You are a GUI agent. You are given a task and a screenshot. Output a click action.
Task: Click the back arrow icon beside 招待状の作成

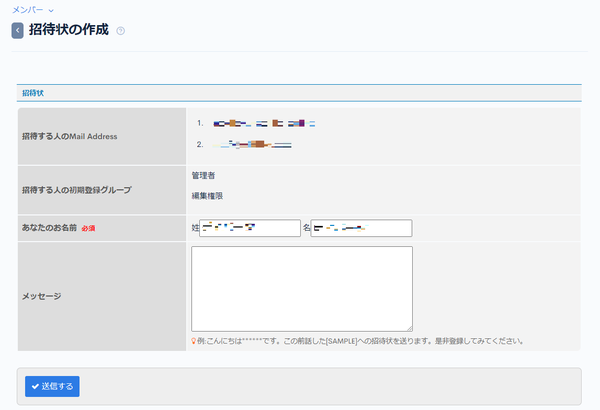click(17, 31)
